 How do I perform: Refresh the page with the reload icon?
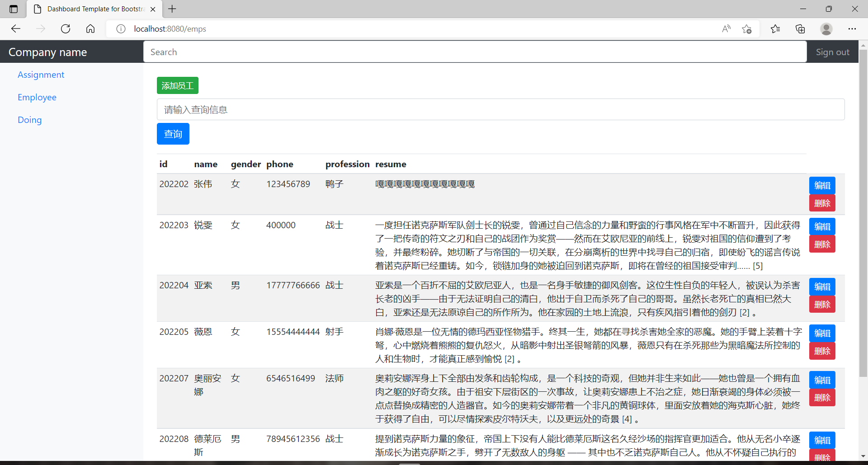66,29
